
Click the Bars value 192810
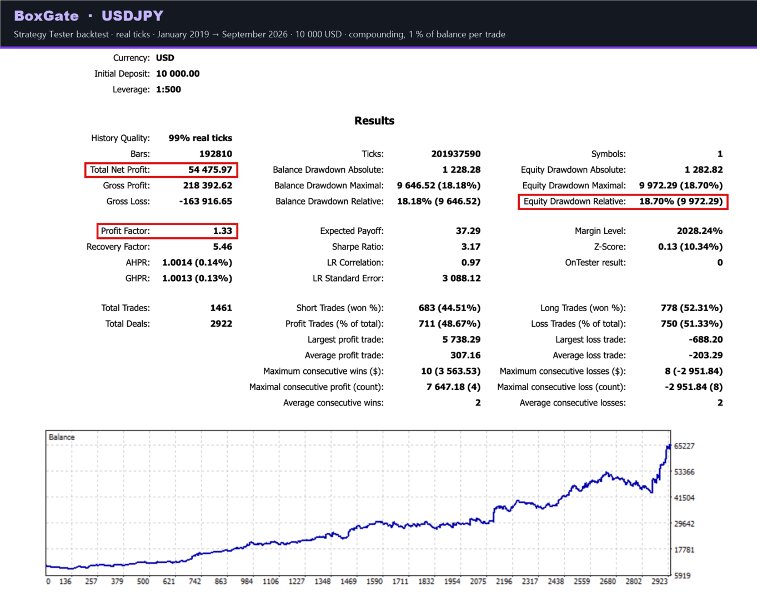(216, 154)
